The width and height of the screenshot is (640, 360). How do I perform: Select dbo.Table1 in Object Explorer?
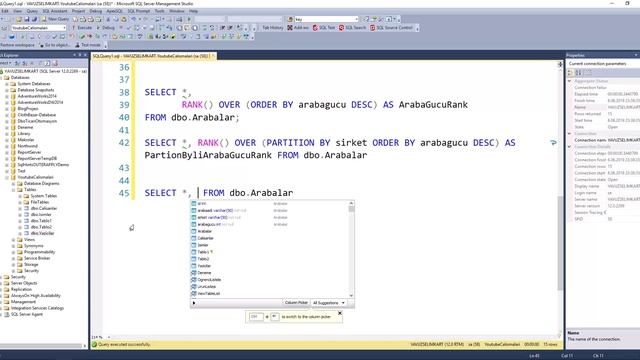click(41, 221)
